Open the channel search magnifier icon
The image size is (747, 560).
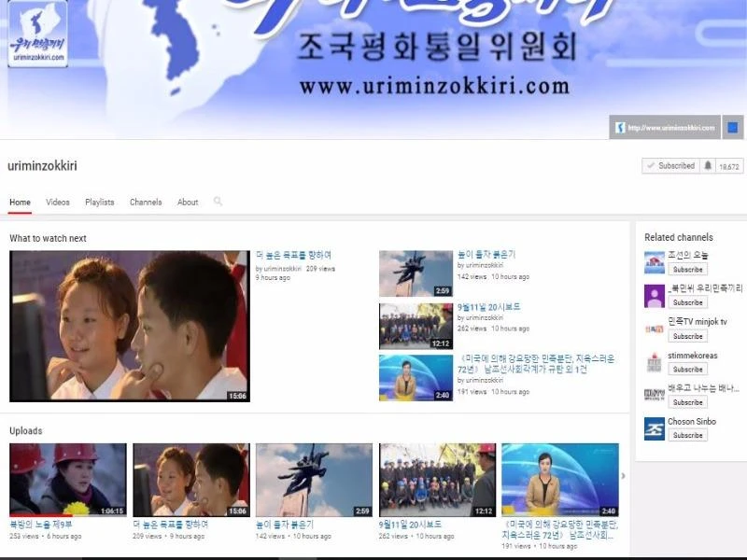coord(218,202)
